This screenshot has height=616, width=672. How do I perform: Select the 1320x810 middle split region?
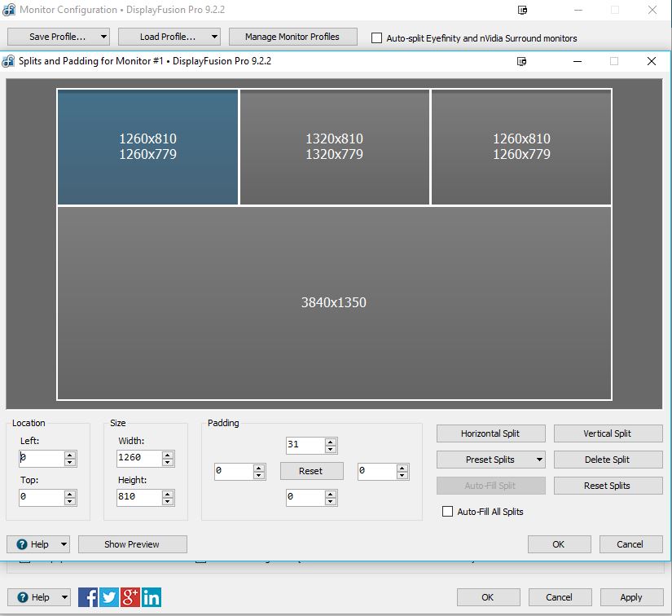coord(334,147)
